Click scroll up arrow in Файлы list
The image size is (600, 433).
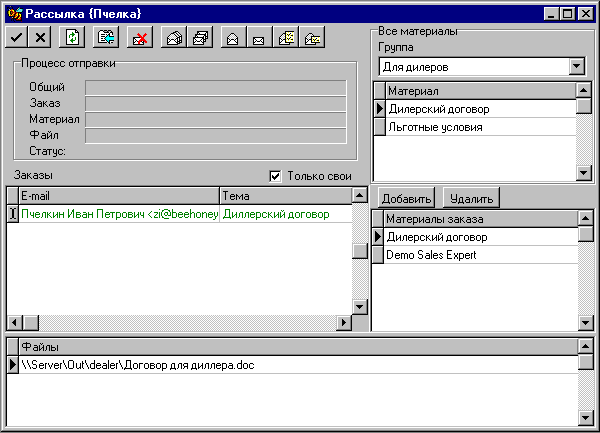pyautogui.click(x=585, y=347)
